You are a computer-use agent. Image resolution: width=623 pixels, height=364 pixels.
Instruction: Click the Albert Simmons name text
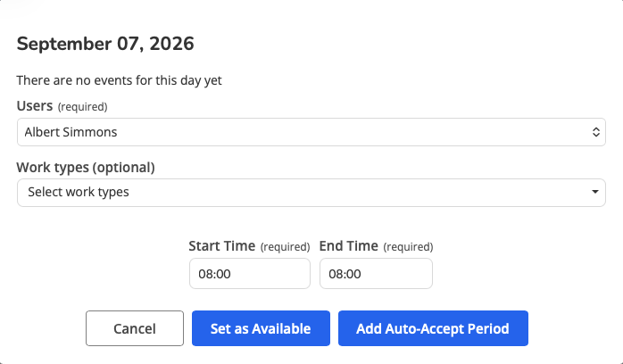71,132
